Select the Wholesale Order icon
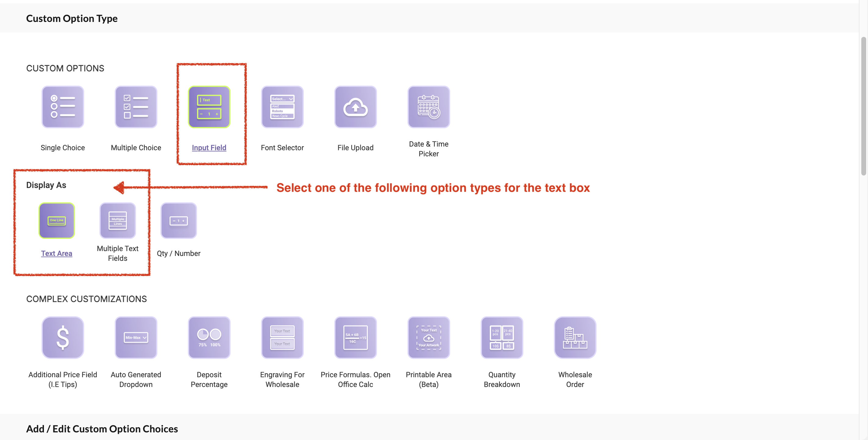This screenshot has height=440, width=868. coord(575,337)
